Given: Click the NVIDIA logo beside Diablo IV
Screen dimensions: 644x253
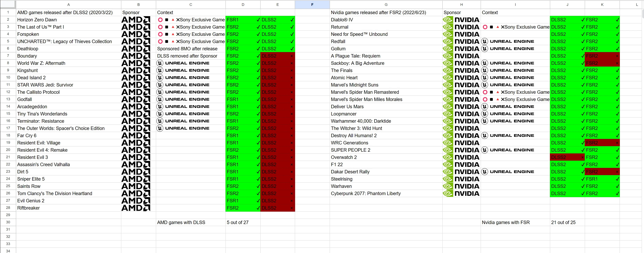Looking at the screenshot, I should pos(461,20).
